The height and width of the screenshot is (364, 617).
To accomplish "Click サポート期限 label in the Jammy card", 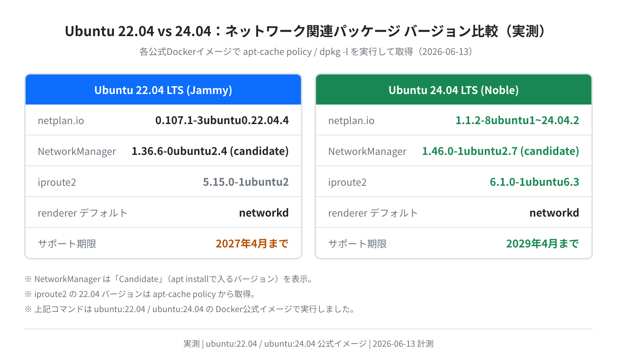I will coord(67,244).
